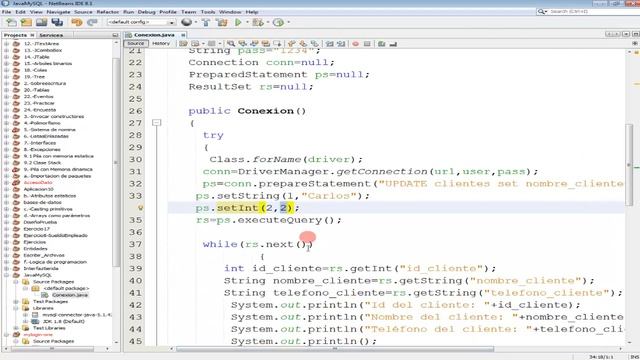Click the Undo arrow toolbar icon
640x360 pixels.
(x=76, y=22)
